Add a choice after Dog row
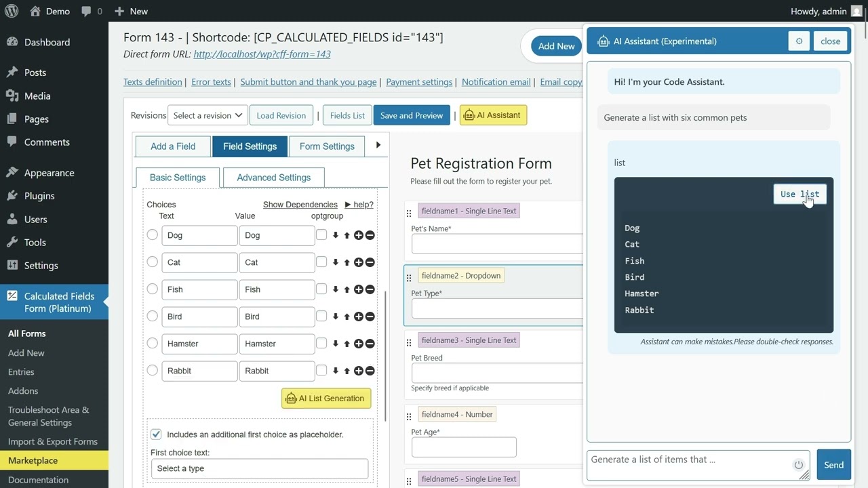This screenshot has width=868, height=488. tap(358, 235)
